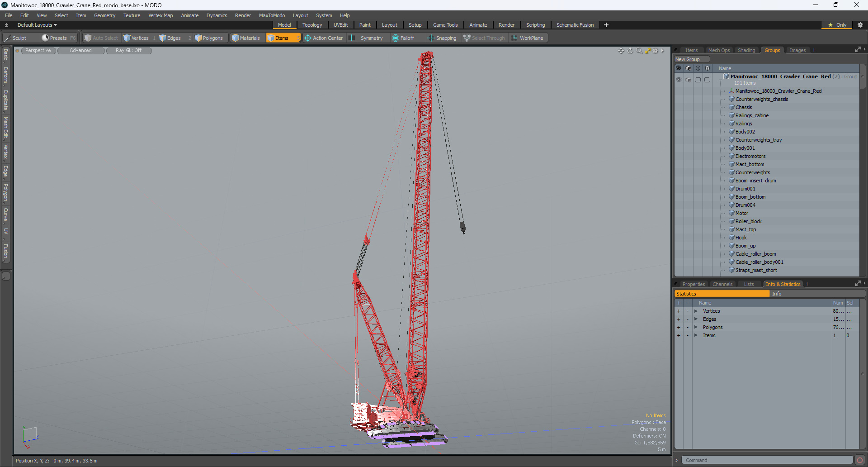Expand the Edges statistics row
Image resolution: width=868 pixels, height=467 pixels.
pos(696,319)
